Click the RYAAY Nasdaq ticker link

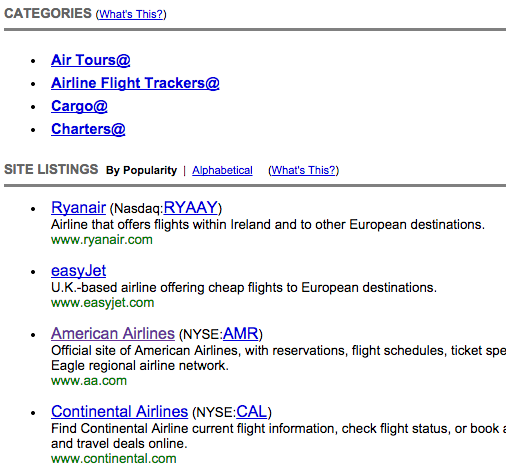tap(190, 208)
